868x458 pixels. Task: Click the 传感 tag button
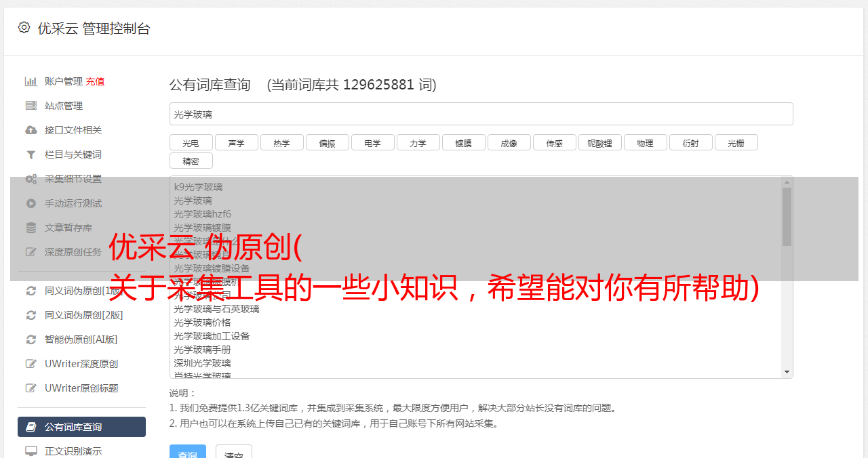pyautogui.click(x=554, y=142)
